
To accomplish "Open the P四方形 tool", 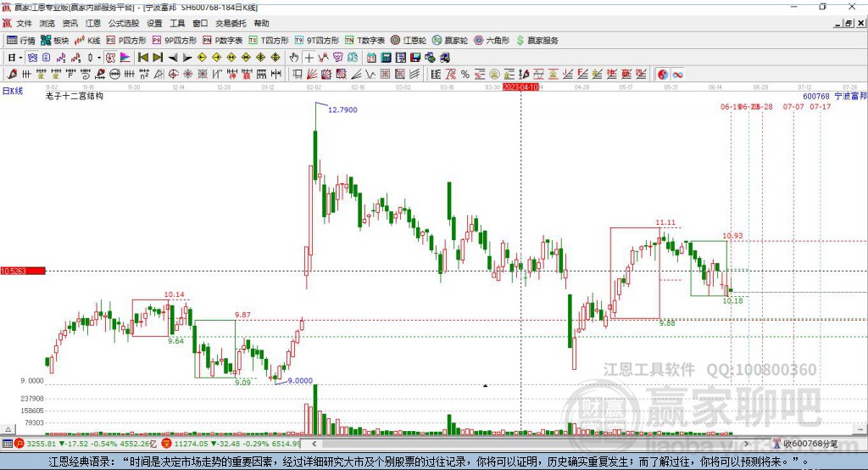I will click(126, 41).
